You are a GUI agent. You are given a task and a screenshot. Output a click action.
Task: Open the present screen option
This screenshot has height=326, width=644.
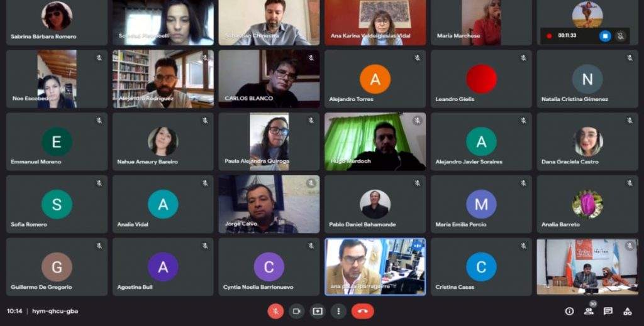pos(318,311)
